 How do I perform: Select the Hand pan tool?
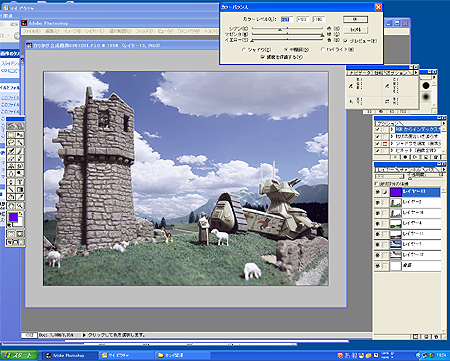point(11,206)
